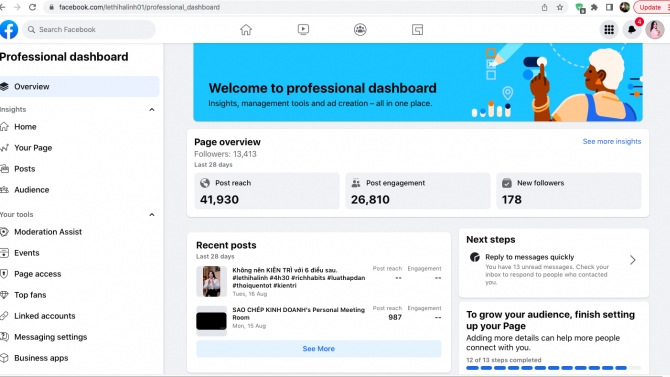Click the New followers 178 card
The height and width of the screenshot is (377, 670).
click(568, 191)
